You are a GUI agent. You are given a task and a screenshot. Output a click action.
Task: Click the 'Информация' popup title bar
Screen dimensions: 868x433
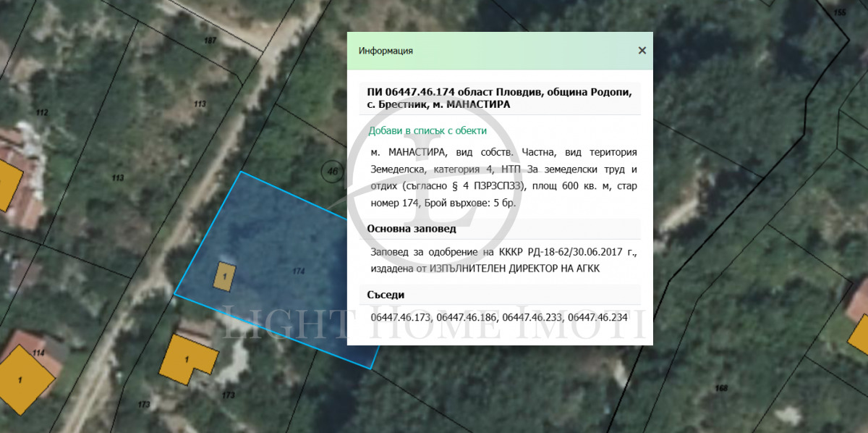[x=492, y=51]
